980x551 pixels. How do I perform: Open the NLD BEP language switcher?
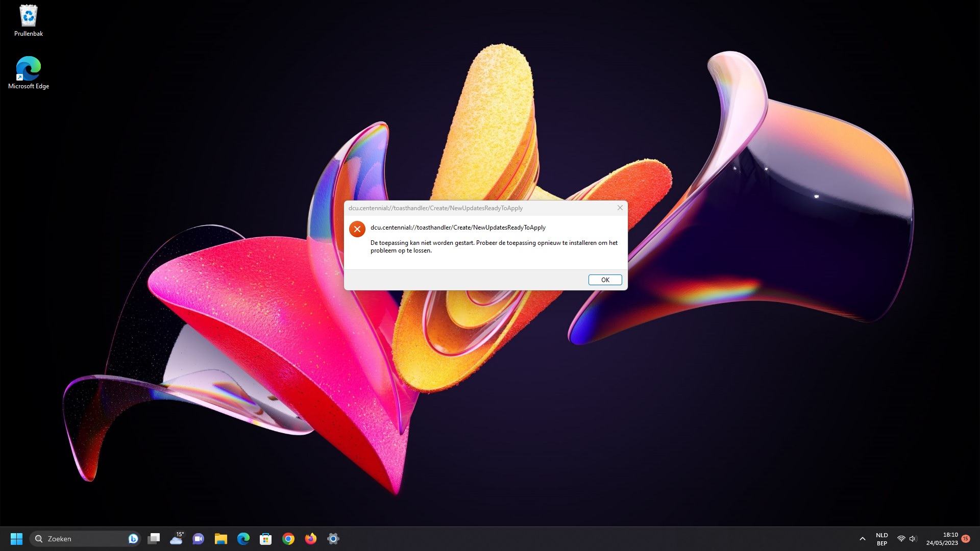coord(881,538)
